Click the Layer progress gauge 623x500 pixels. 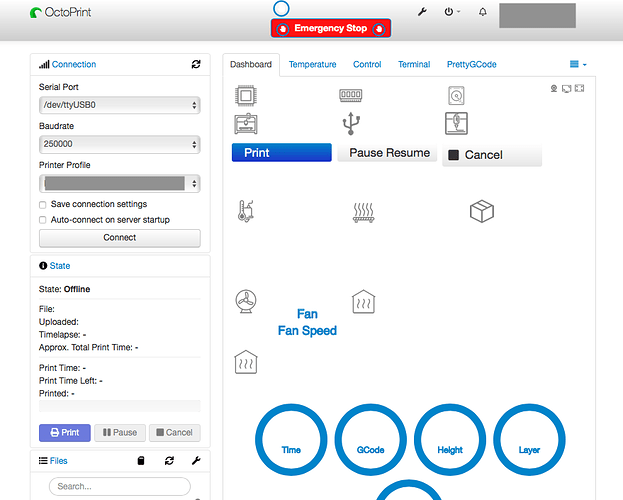529,440
